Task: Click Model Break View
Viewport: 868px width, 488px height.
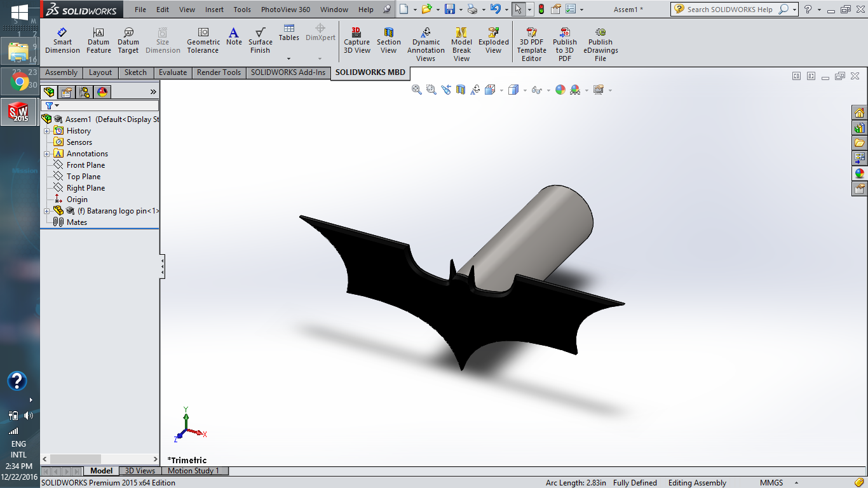Action: click(x=461, y=44)
